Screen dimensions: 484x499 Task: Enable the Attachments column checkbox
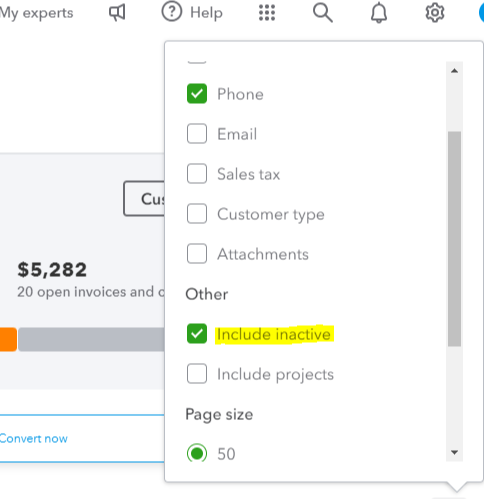point(197,254)
